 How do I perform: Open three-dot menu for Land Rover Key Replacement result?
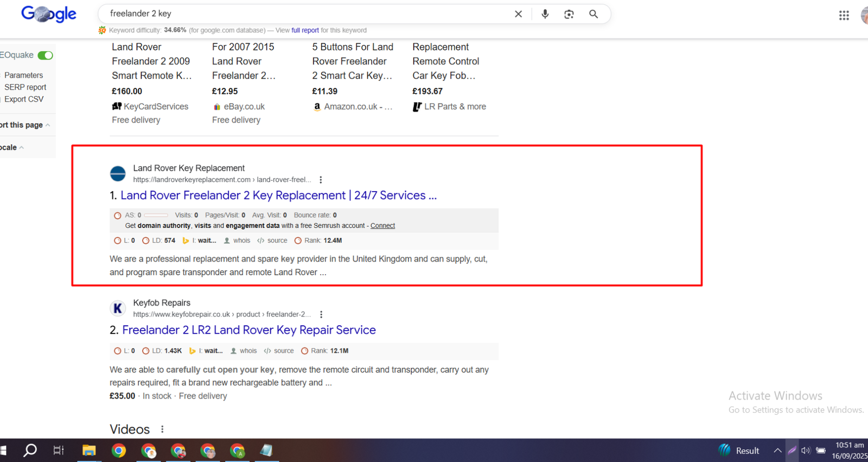(321, 180)
